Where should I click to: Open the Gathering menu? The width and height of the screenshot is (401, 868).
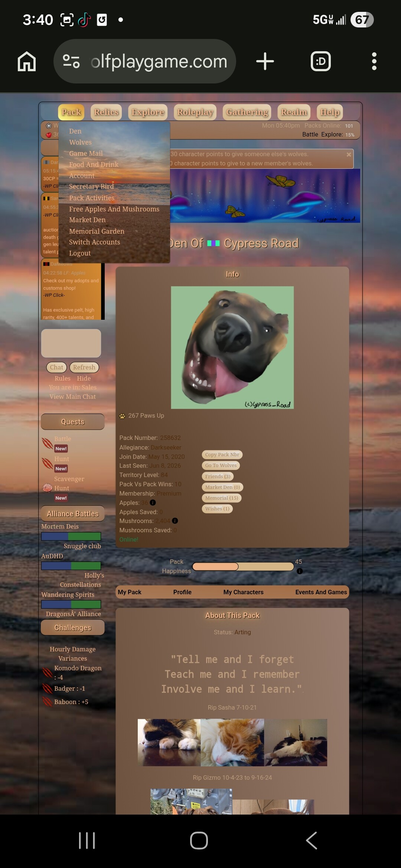coord(247,112)
